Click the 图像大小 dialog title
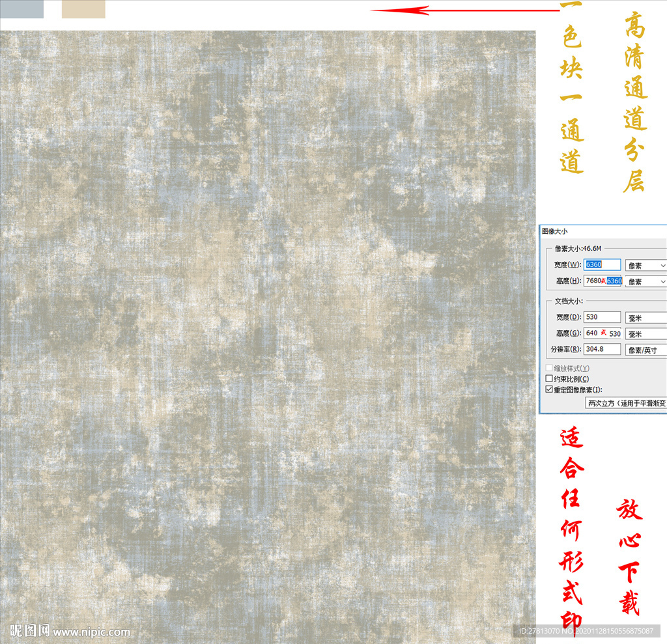This screenshot has width=667, height=644. click(554, 231)
